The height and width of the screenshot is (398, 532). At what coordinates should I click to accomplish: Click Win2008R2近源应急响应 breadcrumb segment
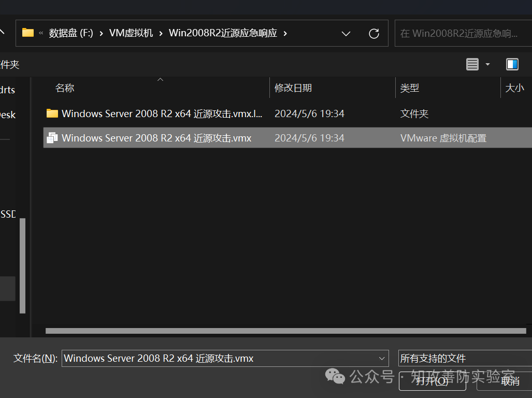tap(223, 33)
